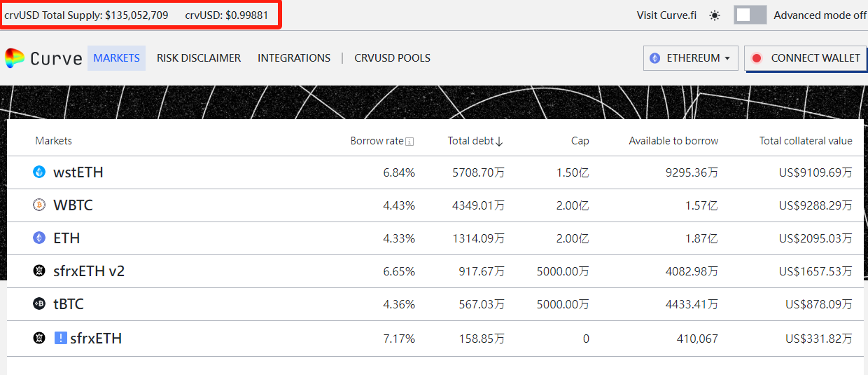
Task: Click the Curve rainbow logo icon
Action: [x=15, y=58]
